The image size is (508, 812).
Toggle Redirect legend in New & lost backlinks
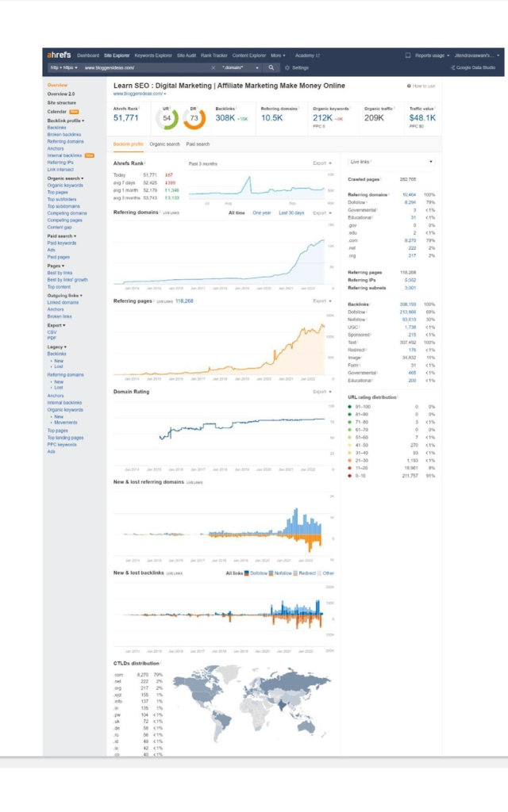click(305, 573)
